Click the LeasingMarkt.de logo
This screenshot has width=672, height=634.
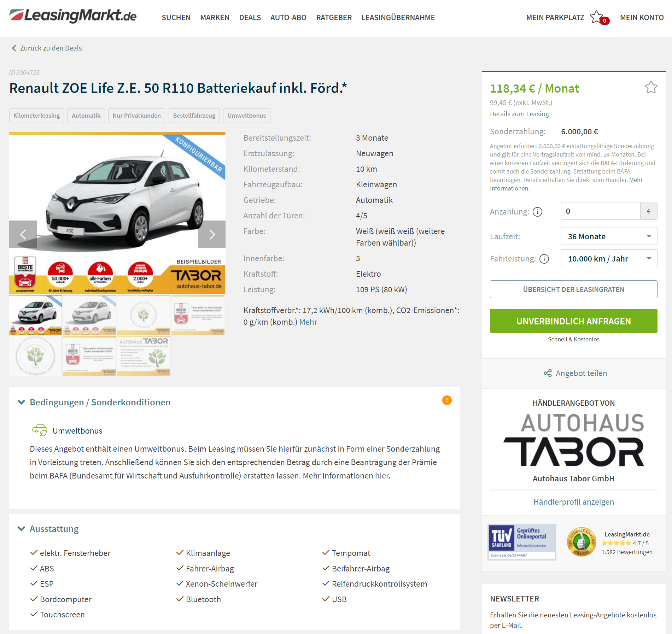(x=73, y=16)
